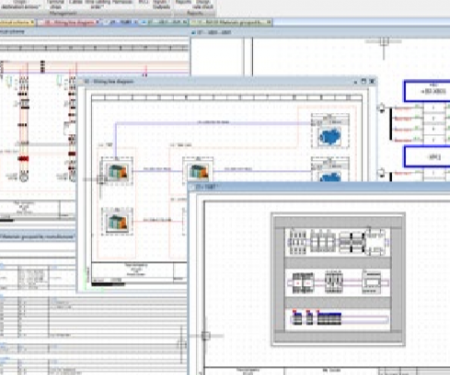Screen dimensions: 450x375
Task: Switch to the Bill Of Materials tab
Action: click(231, 22)
